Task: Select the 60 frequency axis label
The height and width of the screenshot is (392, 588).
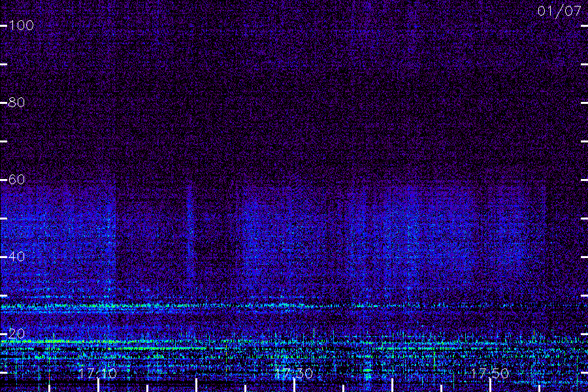Action: 16,180
